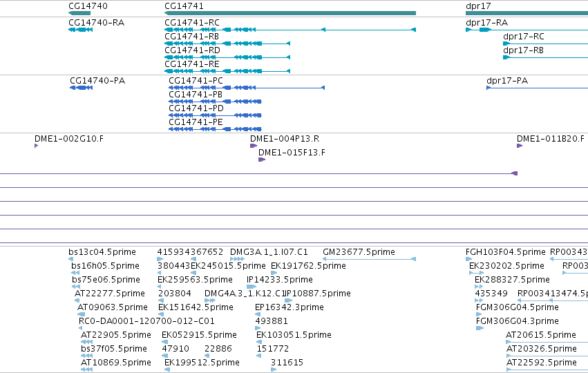Select the bs75e06.5prime EST label
The height and width of the screenshot is (373, 588).
click(106, 280)
